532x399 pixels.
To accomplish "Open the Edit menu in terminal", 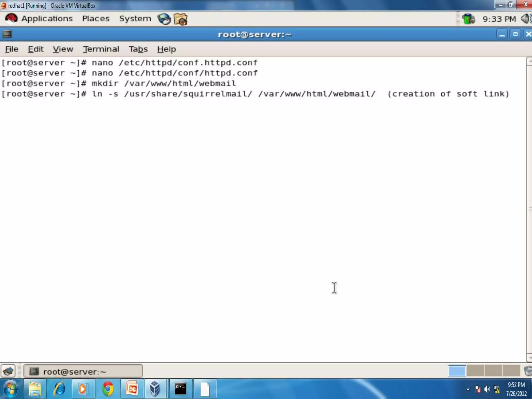I will coord(36,49).
